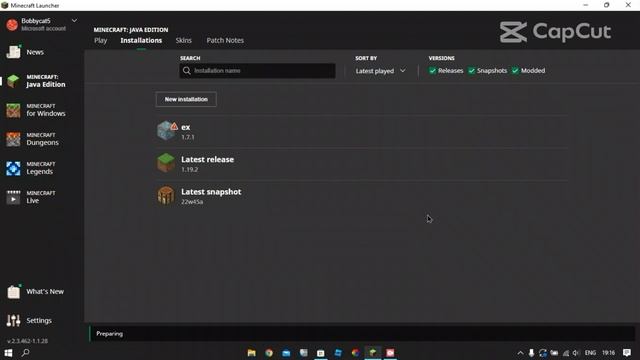Select the Latest snapshot installation name

pos(211,192)
